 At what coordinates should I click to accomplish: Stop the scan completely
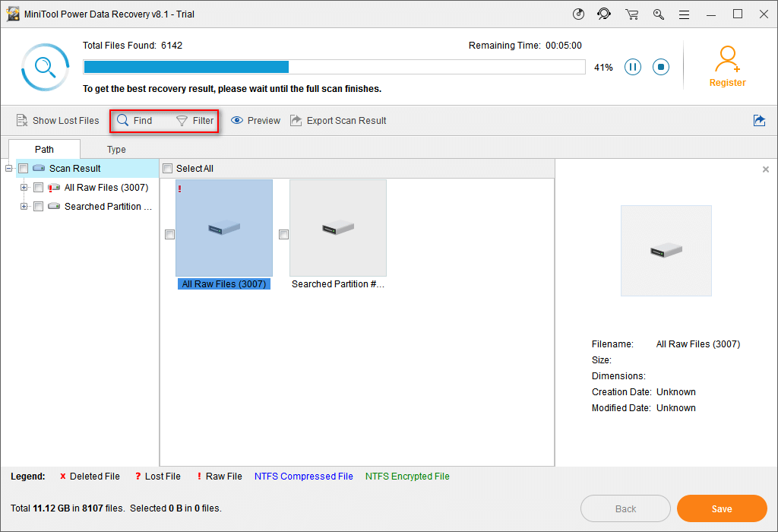(660, 67)
